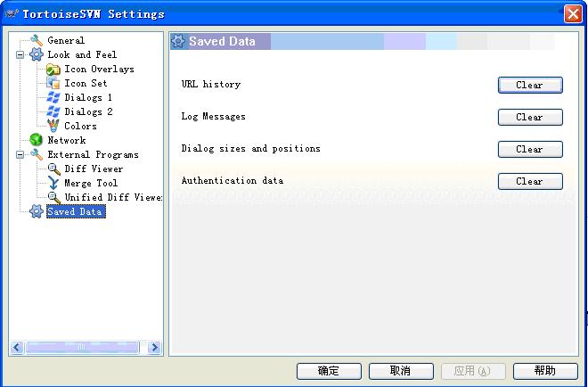This screenshot has width=588, height=387.
Task: Open the Icon Overlays settings page
Action: pos(100,69)
